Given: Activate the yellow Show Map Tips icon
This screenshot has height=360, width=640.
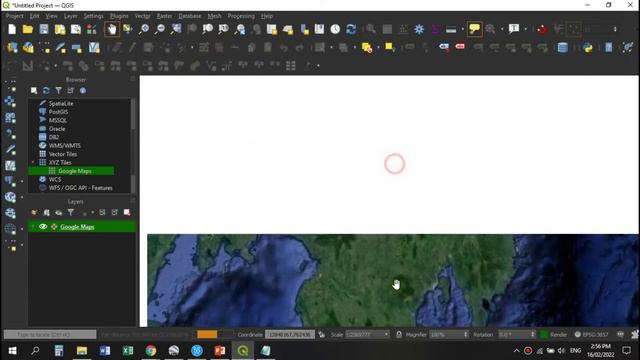Looking at the screenshot, I should click(x=474, y=29).
